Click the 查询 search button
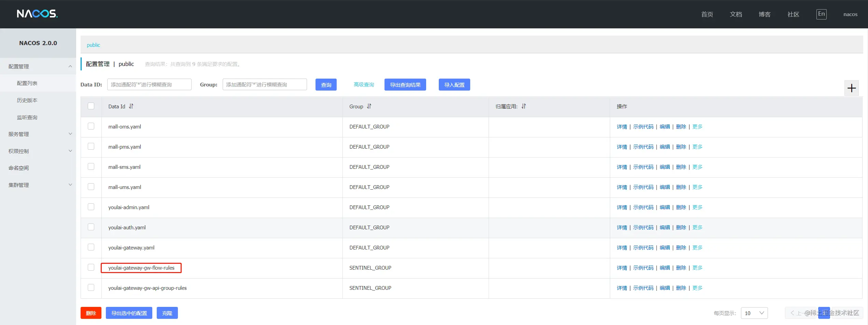The width and height of the screenshot is (868, 325). 326,85
